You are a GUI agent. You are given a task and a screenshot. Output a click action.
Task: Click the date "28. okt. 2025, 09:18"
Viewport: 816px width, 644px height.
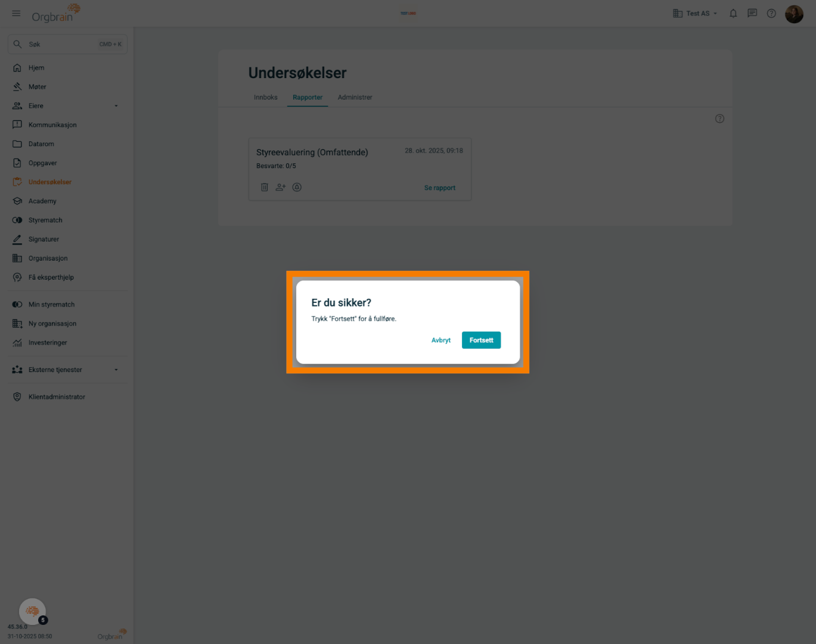[x=434, y=151]
